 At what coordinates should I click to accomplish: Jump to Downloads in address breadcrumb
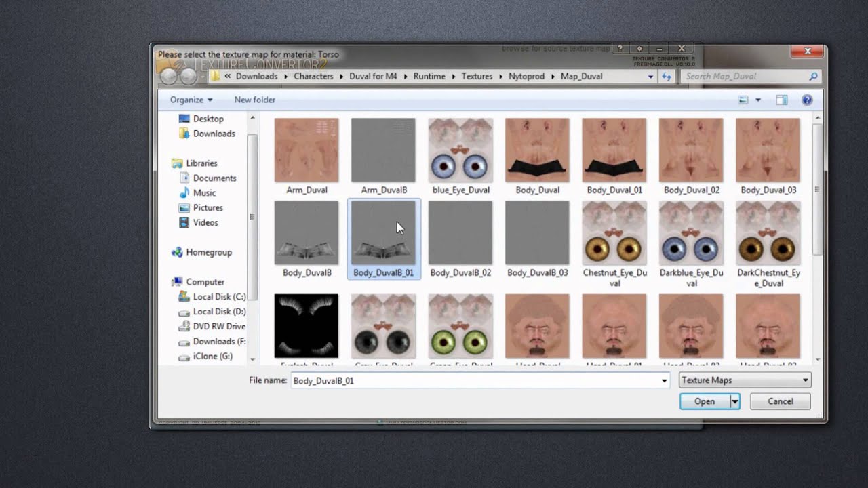click(x=257, y=77)
